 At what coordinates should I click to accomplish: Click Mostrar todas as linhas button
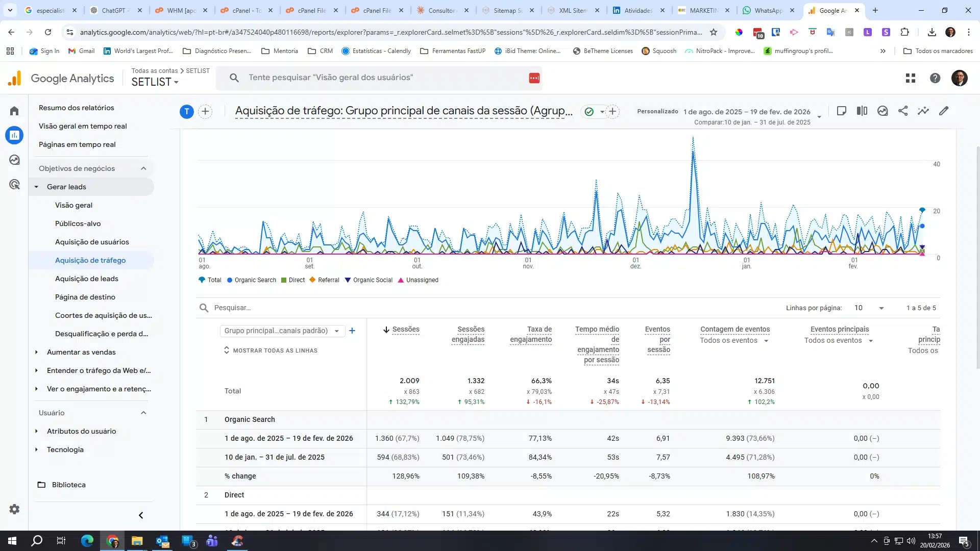click(x=271, y=350)
